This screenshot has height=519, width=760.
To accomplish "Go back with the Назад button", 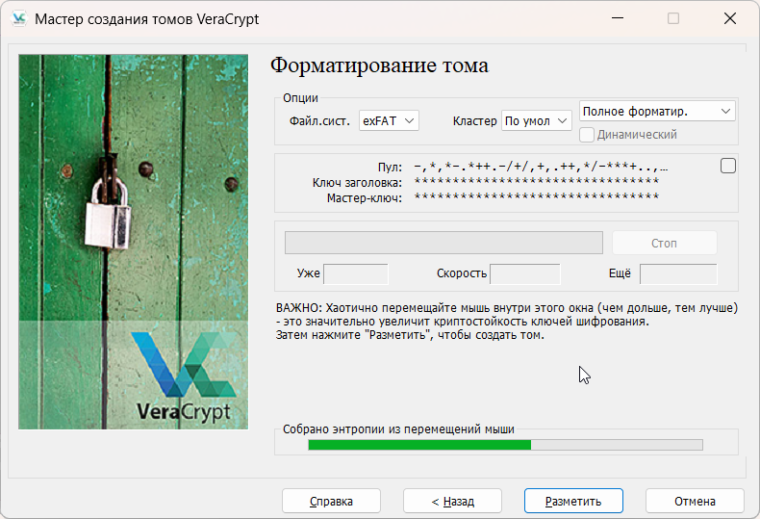I will tap(452, 501).
